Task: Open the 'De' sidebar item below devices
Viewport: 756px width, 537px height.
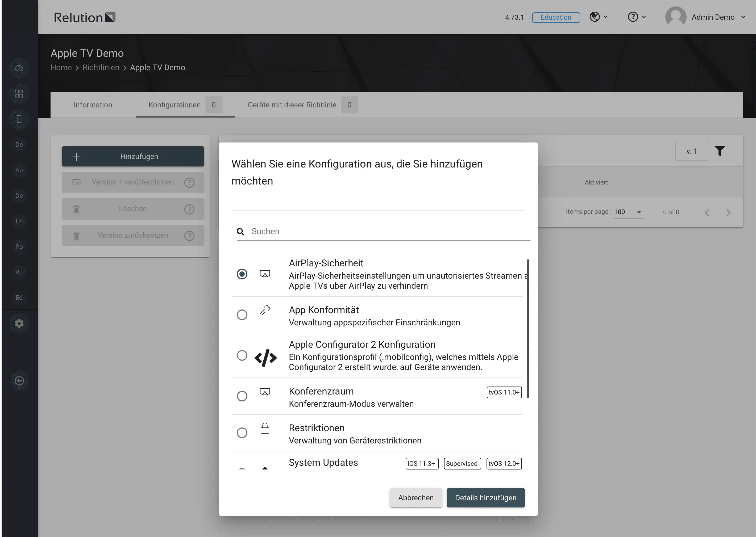Action: click(x=19, y=145)
